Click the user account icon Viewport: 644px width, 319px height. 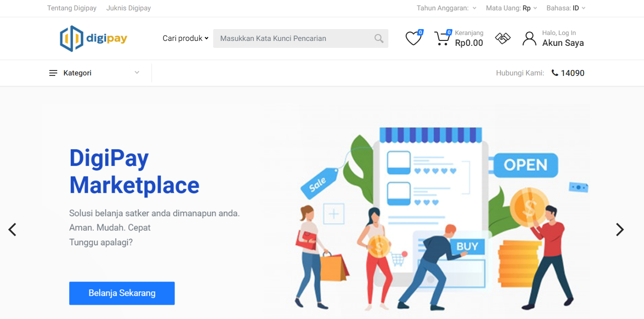(529, 38)
